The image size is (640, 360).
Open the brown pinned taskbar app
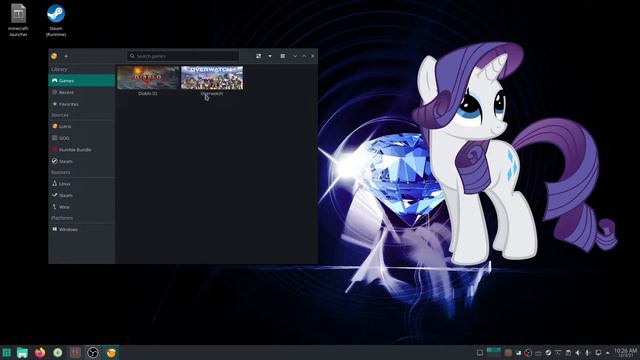[x=75, y=353]
